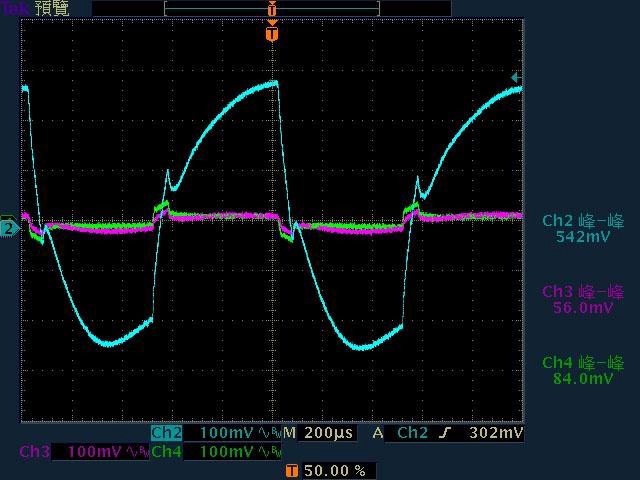Viewport: 640px width, 480px height.
Task: Click the Ch2 bandwidth limit coupling icon
Action: [267, 433]
